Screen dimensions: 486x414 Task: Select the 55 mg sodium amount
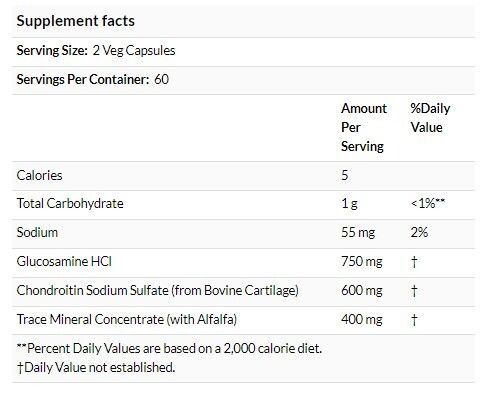click(x=358, y=232)
